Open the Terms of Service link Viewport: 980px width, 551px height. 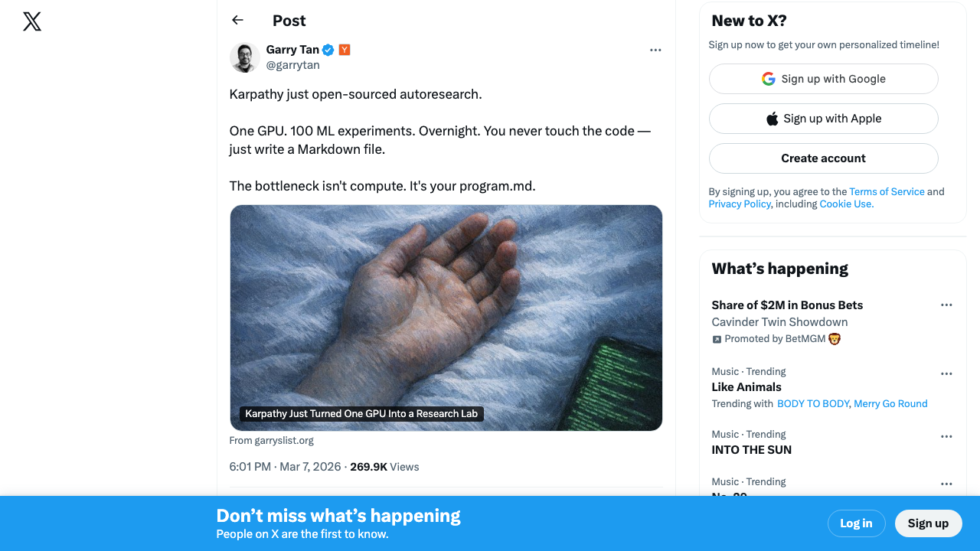click(887, 192)
